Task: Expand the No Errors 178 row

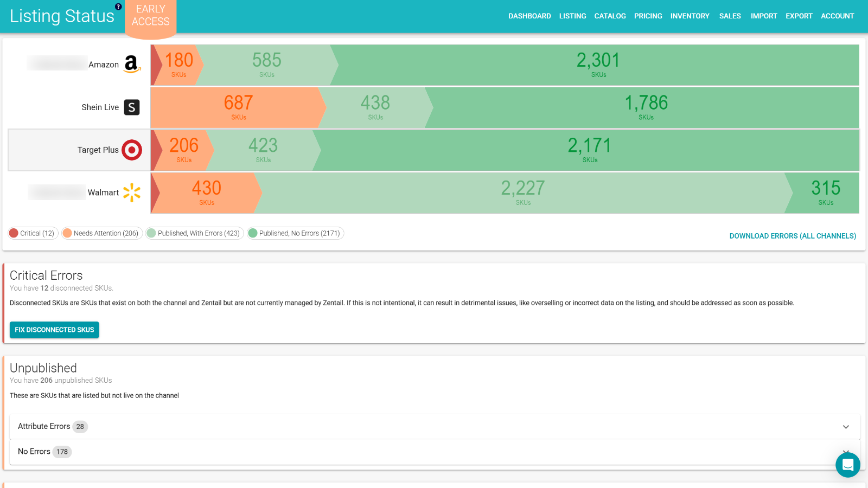Action: click(x=435, y=452)
